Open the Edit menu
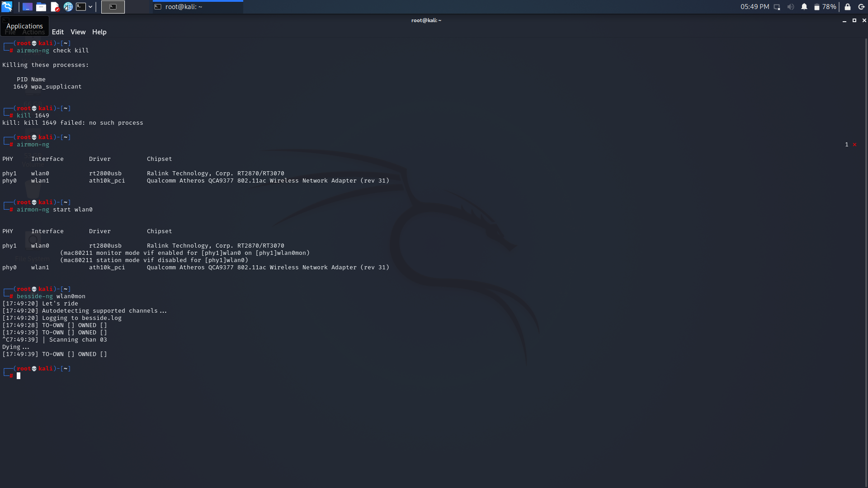The width and height of the screenshot is (868, 488). tap(57, 32)
